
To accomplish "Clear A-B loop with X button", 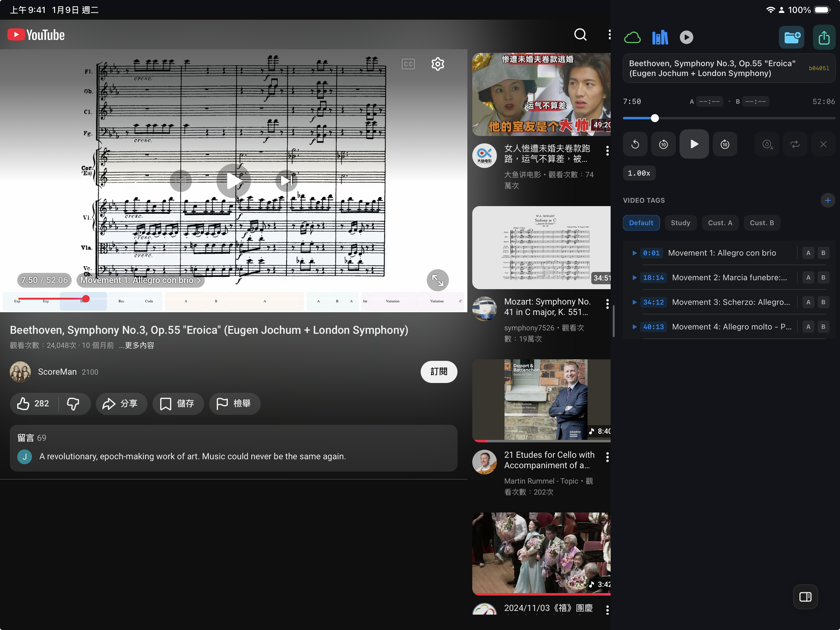I will (823, 144).
